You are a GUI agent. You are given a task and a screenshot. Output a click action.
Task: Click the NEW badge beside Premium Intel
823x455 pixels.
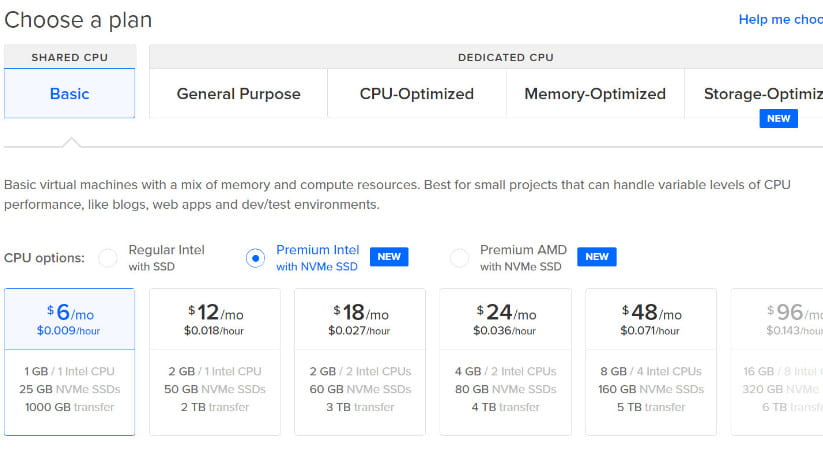[389, 257]
